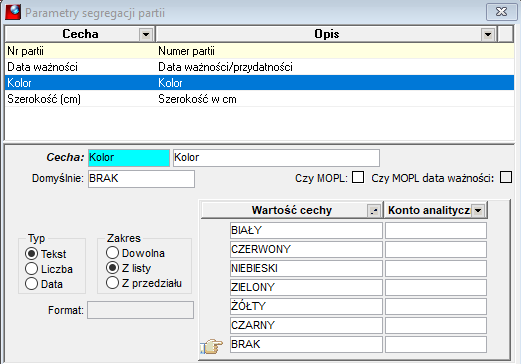Select the Nr partii row

(259, 51)
